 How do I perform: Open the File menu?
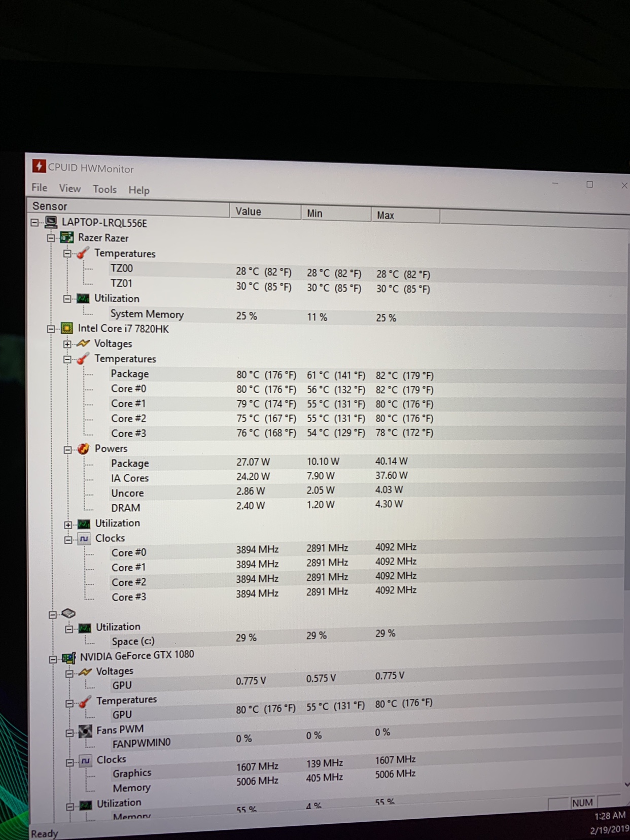click(39, 187)
